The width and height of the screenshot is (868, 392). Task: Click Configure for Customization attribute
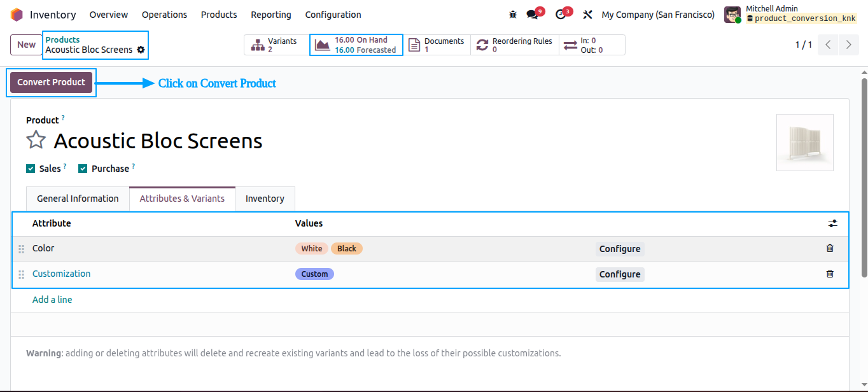click(x=620, y=274)
